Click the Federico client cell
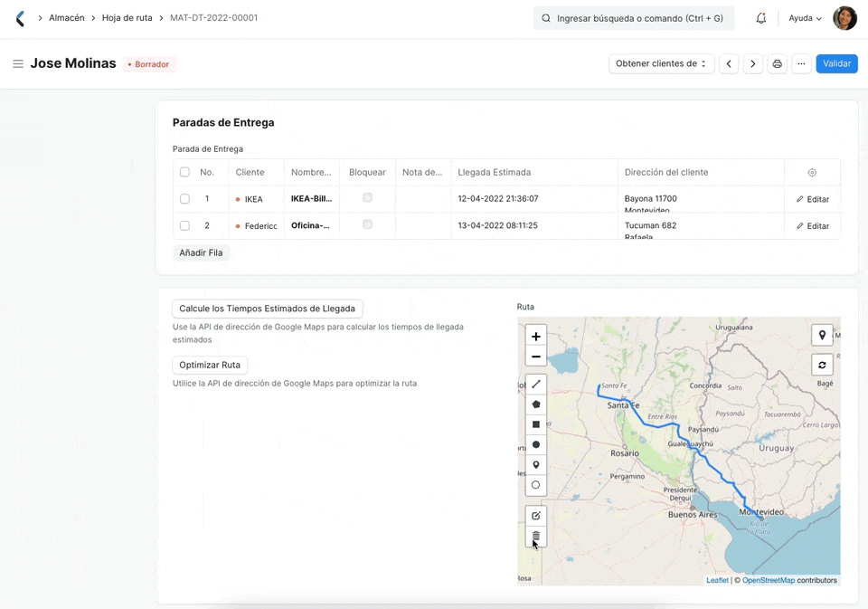 (256, 225)
